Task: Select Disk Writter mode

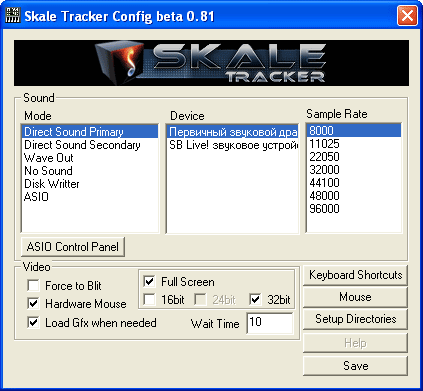Action: pyautogui.click(x=90, y=184)
